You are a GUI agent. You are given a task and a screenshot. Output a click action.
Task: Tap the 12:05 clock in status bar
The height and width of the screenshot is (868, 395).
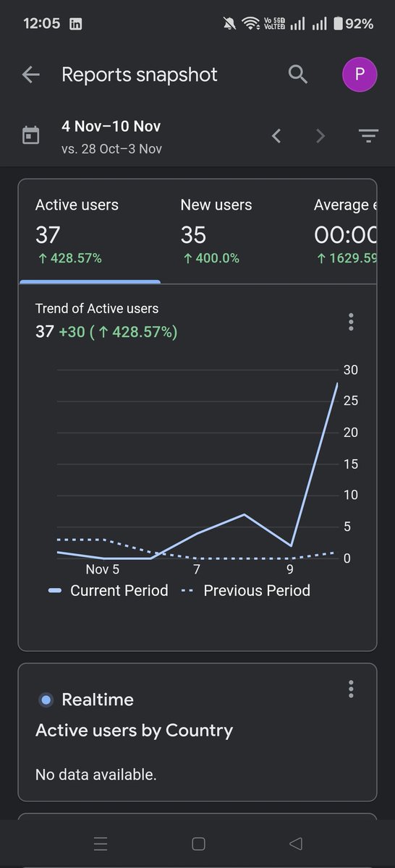click(x=41, y=24)
